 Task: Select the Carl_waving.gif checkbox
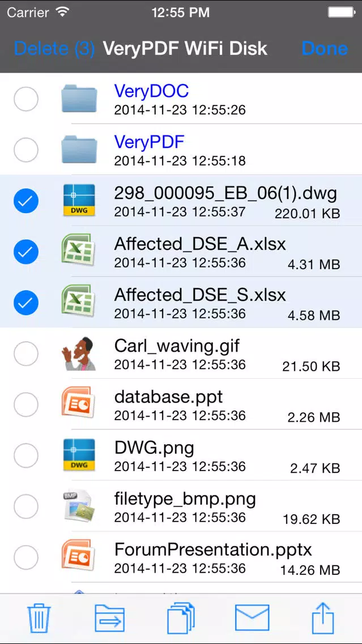click(x=26, y=354)
